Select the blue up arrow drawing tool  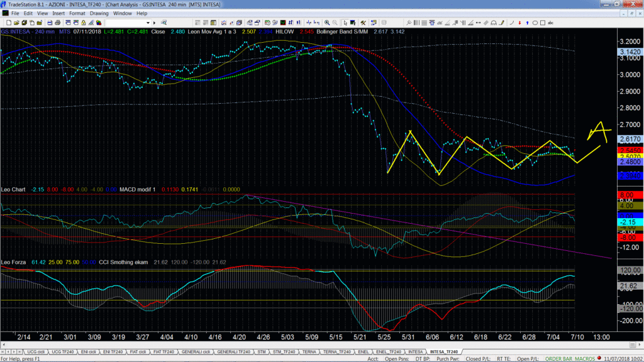point(528,23)
